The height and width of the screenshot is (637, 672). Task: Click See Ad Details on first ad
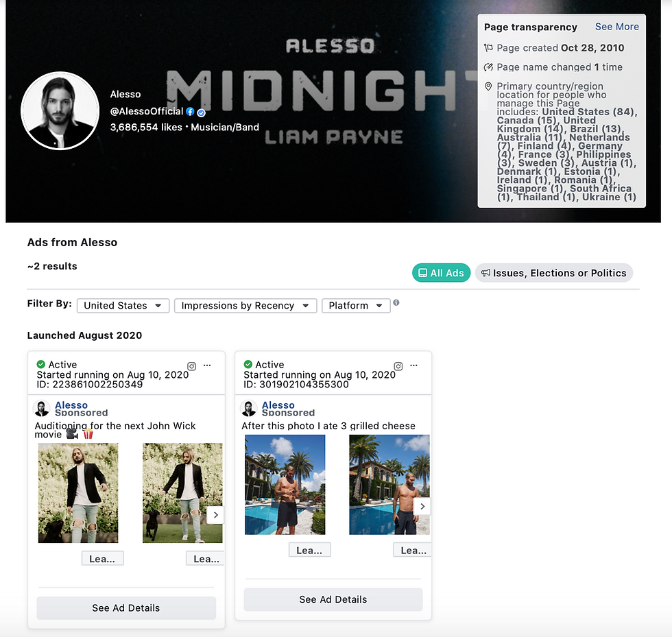[x=126, y=608]
